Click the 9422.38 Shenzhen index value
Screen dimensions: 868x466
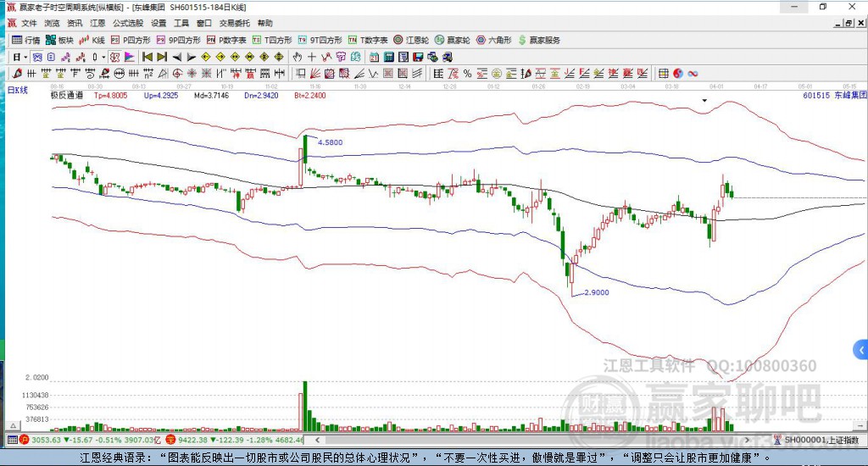coord(192,440)
